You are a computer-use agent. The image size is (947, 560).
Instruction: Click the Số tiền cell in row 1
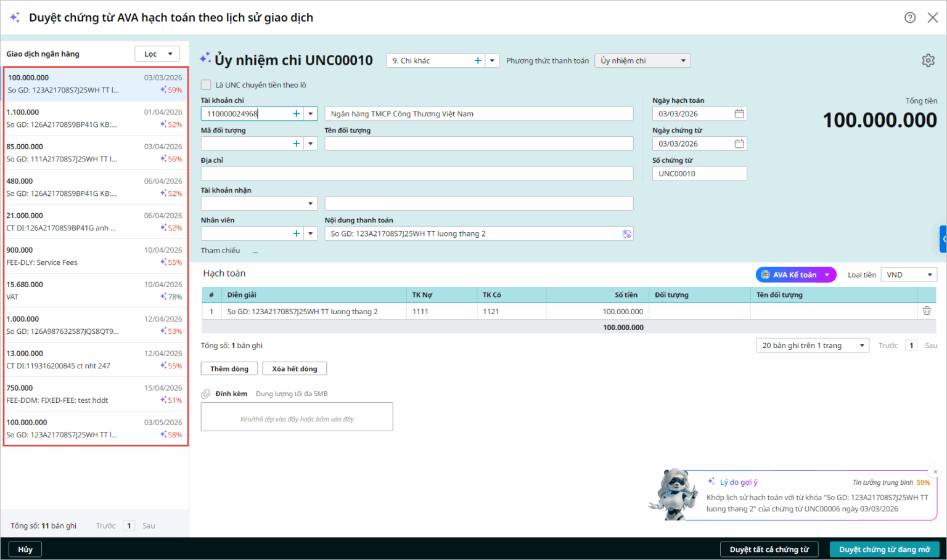coord(597,311)
